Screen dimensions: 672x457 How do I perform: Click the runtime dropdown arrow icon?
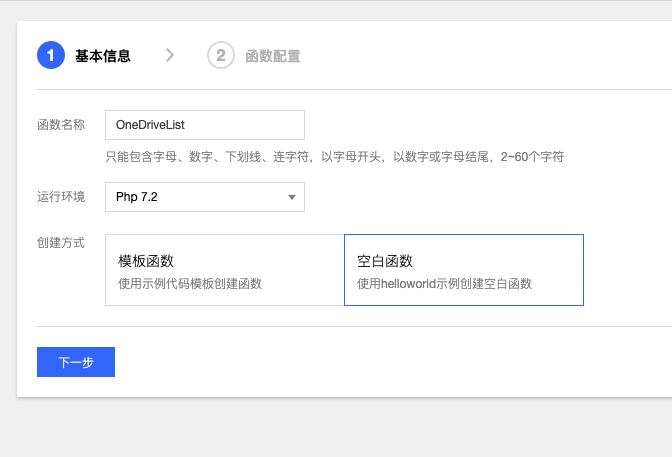(x=292, y=198)
